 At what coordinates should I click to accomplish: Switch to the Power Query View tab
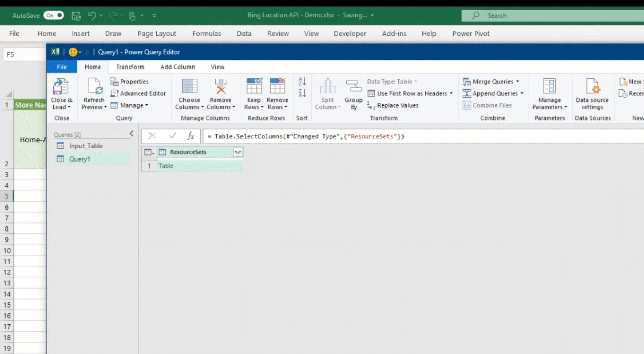pos(218,67)
